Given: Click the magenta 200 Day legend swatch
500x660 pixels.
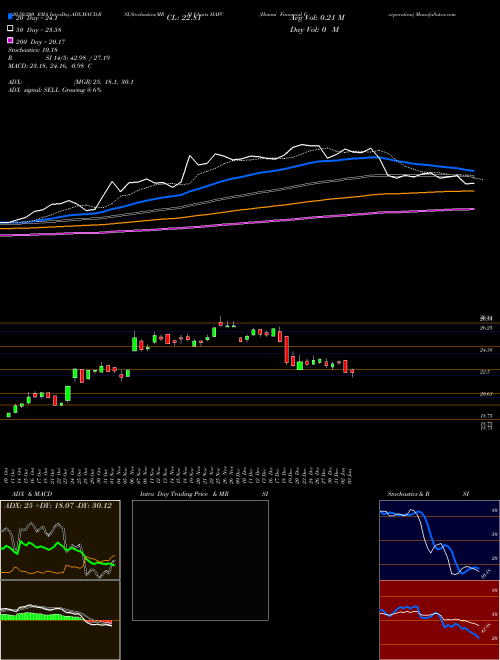Looking at the screenshot, I should [10, 40].
